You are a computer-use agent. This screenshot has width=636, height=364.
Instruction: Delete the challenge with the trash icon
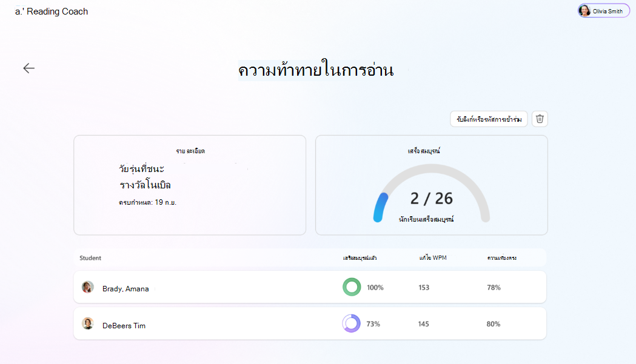[x=540, y=119]
